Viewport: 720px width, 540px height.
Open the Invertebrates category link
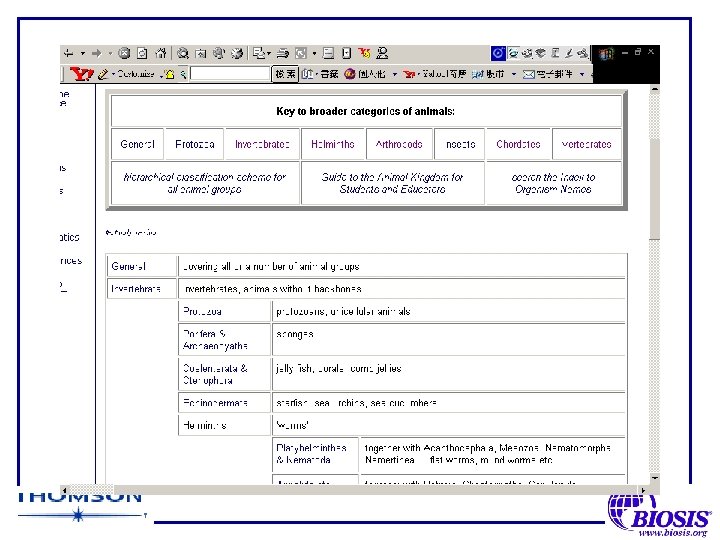point(262,144)
